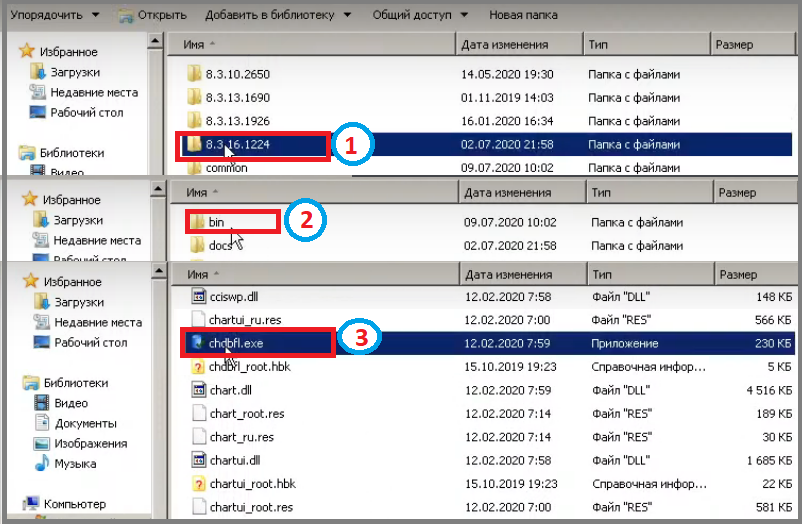Select the 8.3.13.1690 folder icon
Viewport: 802px width, 524px height.
pyautogui.click(x=194, y=97)
